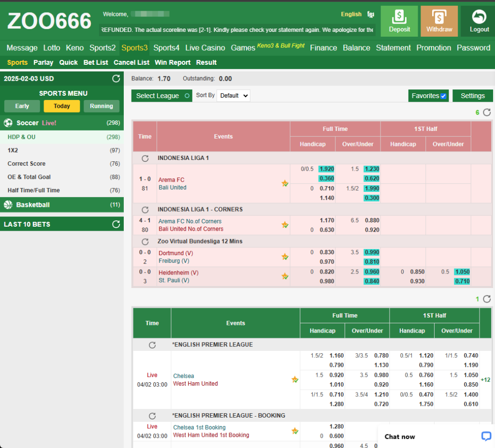495x448 pixels.
Task: Click the Select League button
Action: tap(161, 96)
